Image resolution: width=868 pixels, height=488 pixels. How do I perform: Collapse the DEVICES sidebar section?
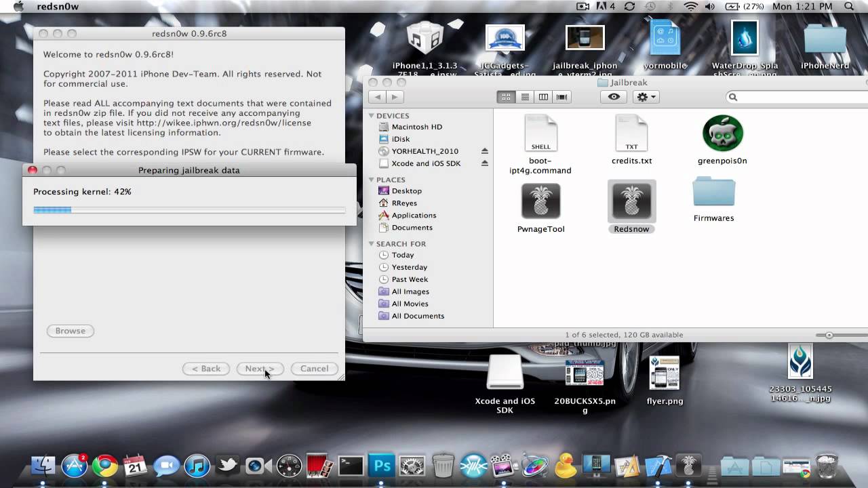[x=372, y=115]
